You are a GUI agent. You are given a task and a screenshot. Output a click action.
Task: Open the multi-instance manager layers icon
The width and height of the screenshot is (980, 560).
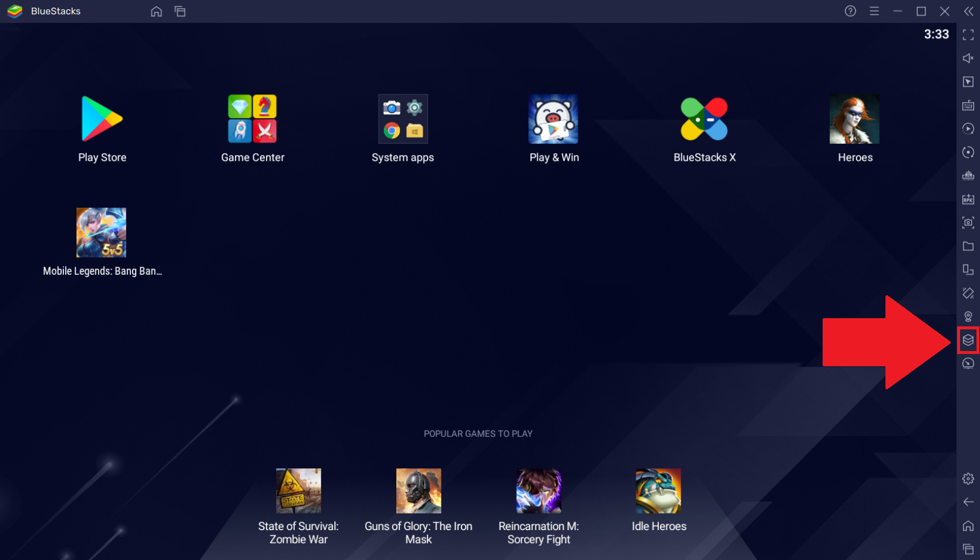tap(968, 340)
